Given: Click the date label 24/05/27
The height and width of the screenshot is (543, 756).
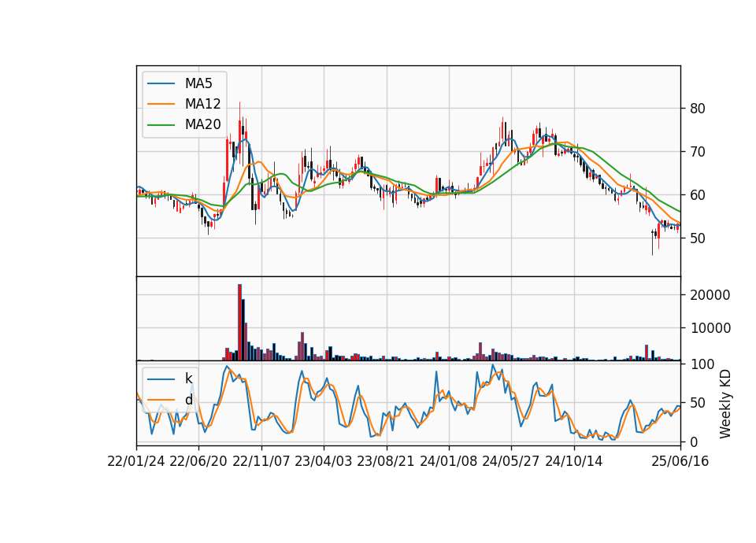Looking at the screenshot, I should tap(511, 461).
